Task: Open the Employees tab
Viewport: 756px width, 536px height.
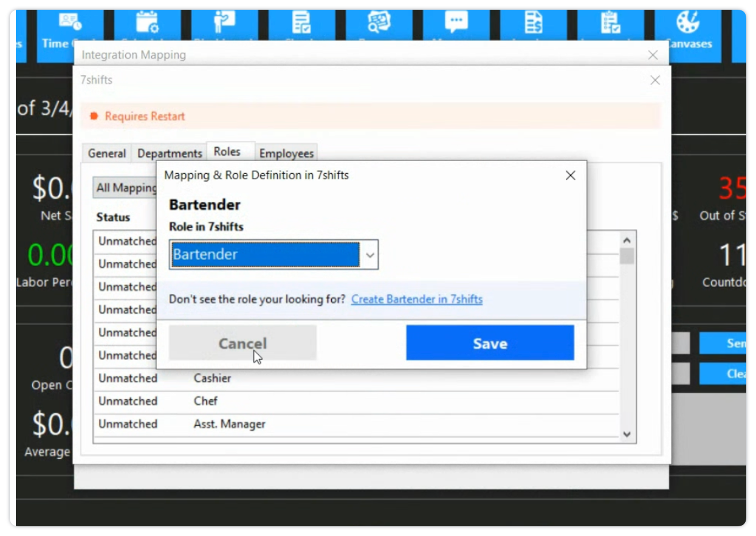Action: (x=286, y=154)
